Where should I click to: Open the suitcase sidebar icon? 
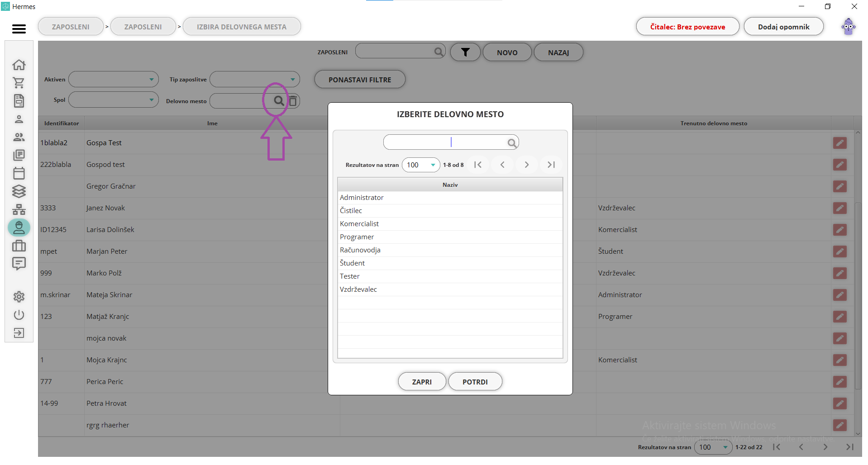point(19,246)
